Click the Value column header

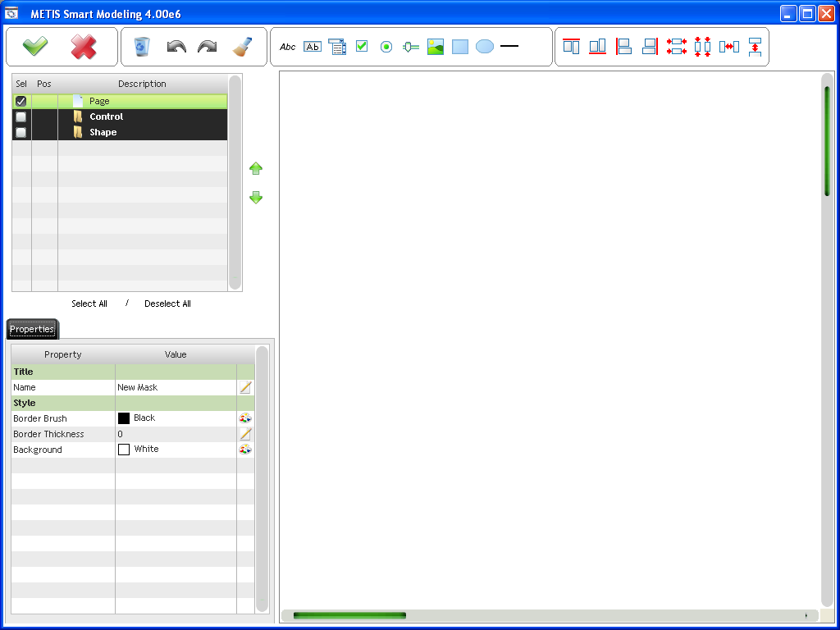click(x=176, y=354)
